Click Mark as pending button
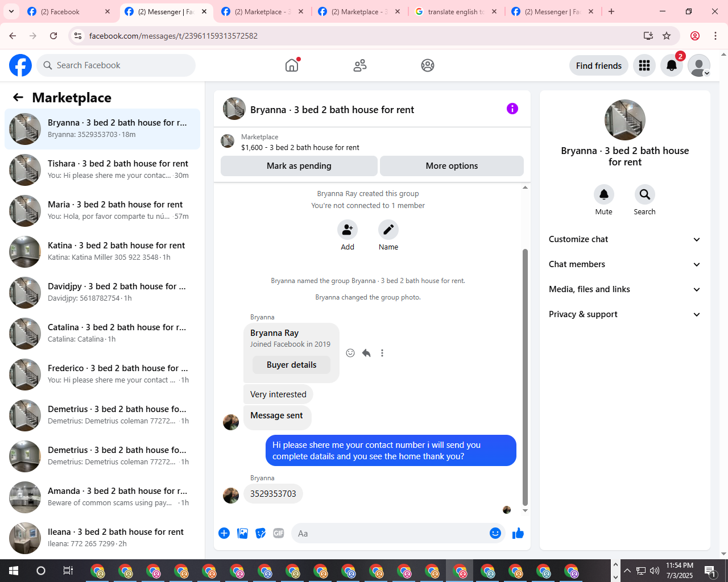 pos(299,166)
